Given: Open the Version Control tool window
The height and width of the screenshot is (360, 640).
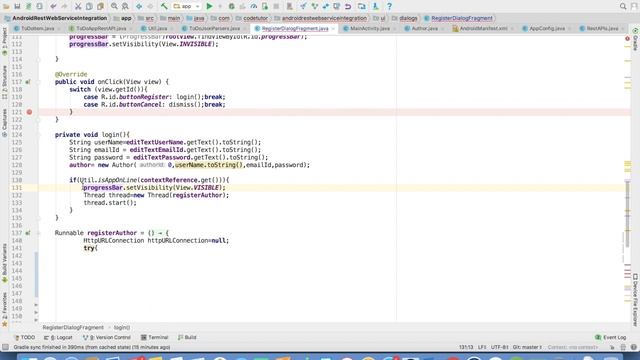Looking at the screenshot, I should 107,338.
